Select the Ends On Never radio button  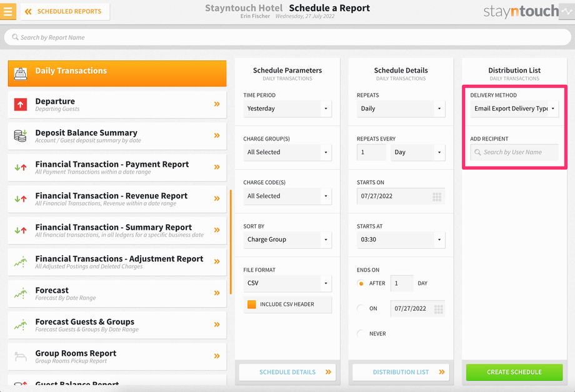pos(361,334)
